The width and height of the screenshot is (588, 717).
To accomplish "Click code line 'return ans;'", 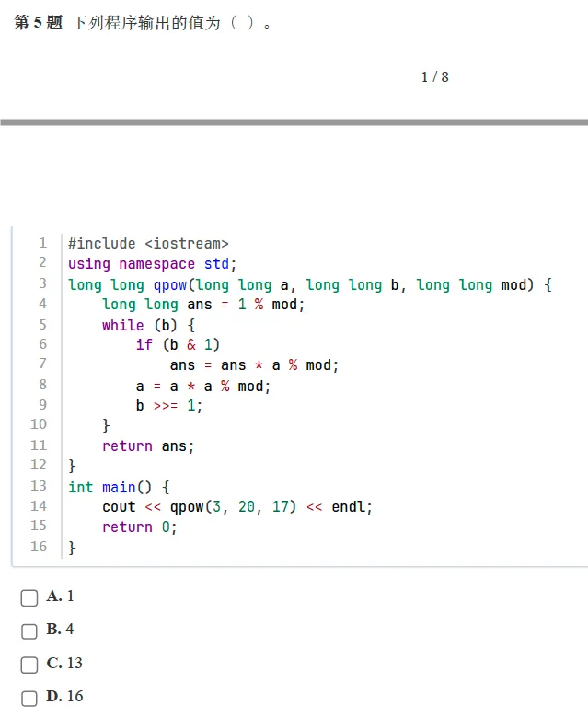I will coord(148,445).
